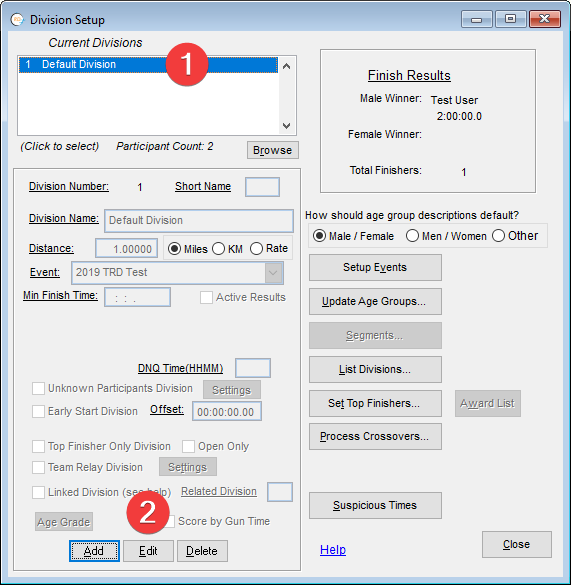
Task: Open List Divisions
Action: click(x=375, y=369)
